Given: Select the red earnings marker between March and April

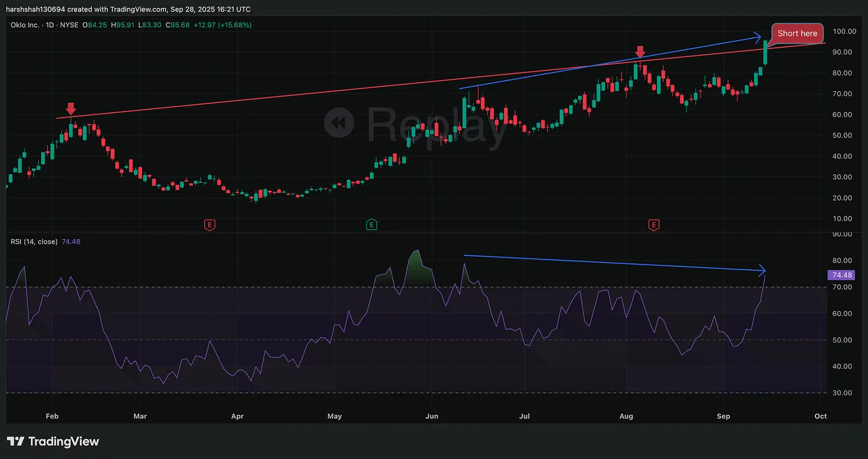Looking at the screenshot, I should tap(210, 224).
